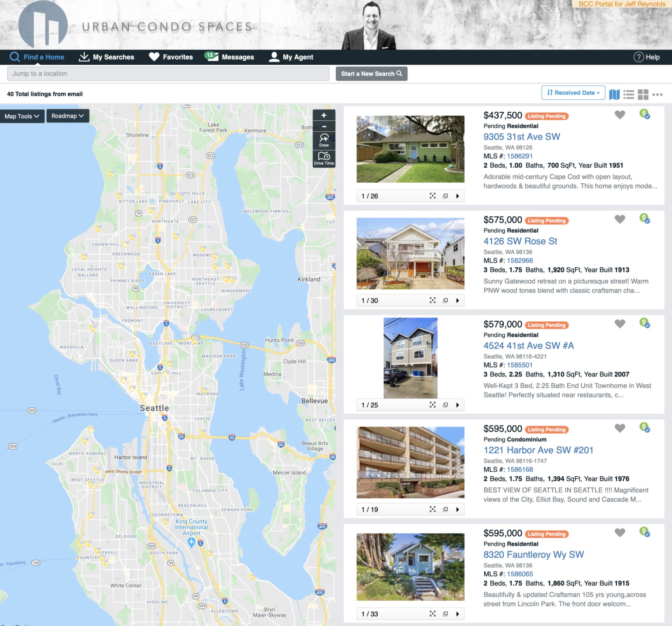Switch to list view icon

(629, 94)
